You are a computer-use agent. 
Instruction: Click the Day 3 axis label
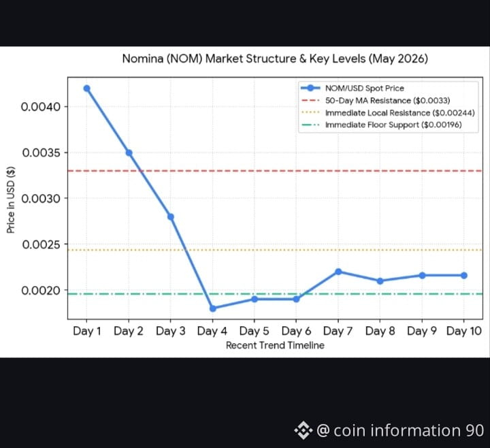(171, 331)
